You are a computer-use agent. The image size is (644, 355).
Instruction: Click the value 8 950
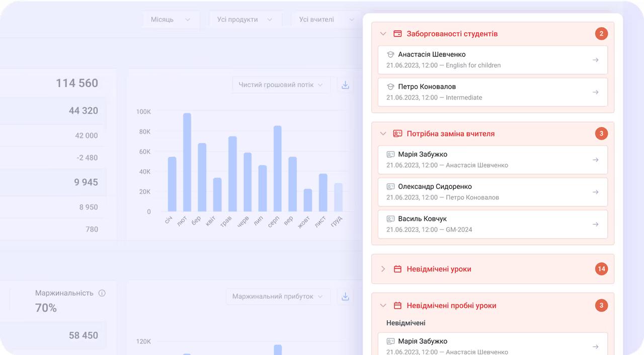89,207
